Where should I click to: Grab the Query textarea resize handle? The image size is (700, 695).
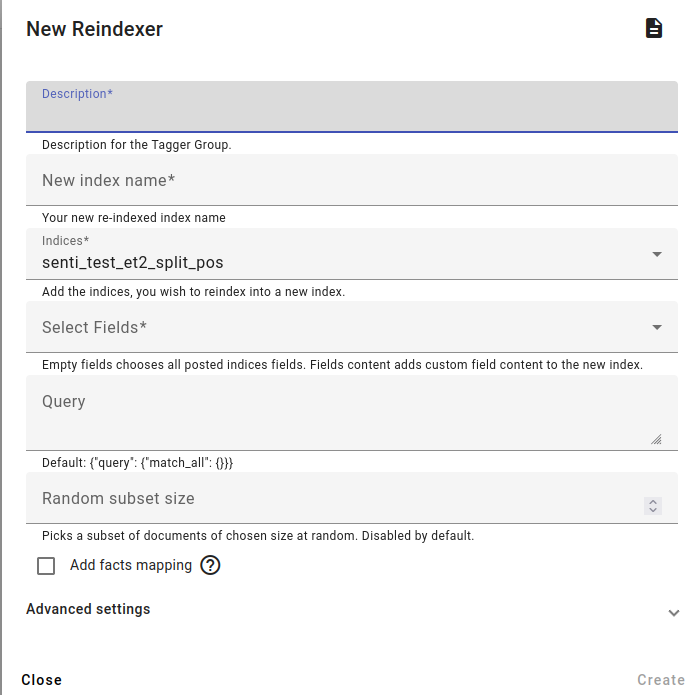(x=656, y=440)
